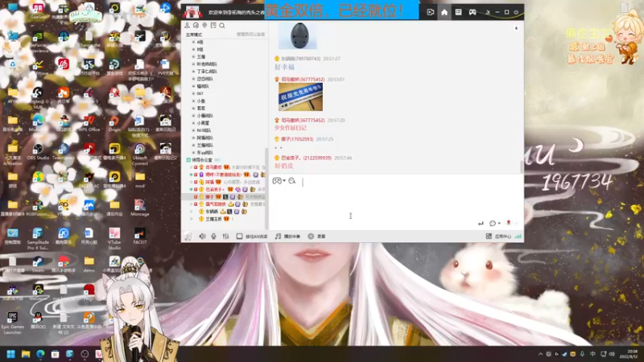644x362 pixels.
Task: Open VTube Studio desktop shortcut
Action: [x=114, y=239]
